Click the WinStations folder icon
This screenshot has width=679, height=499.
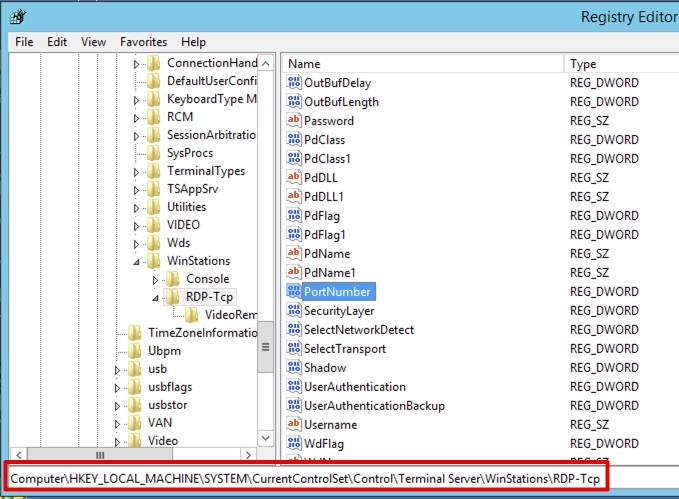point(152,261)
